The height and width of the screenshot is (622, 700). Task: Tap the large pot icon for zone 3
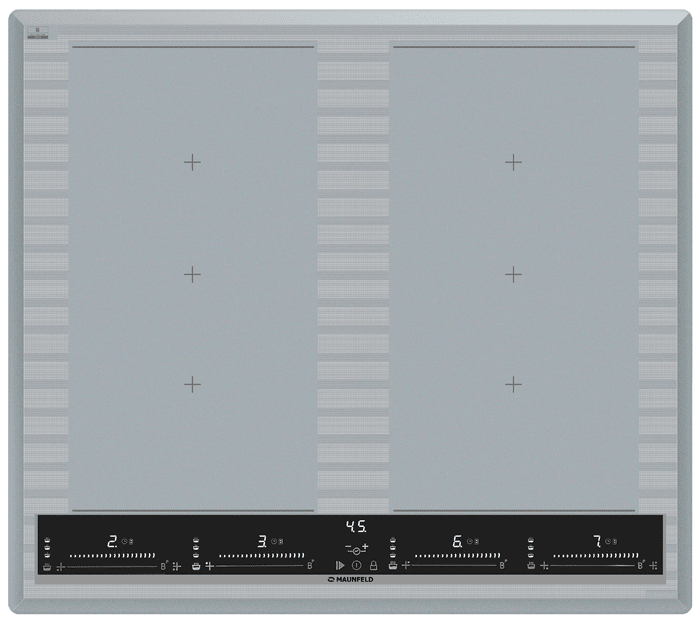pos(196,566)
